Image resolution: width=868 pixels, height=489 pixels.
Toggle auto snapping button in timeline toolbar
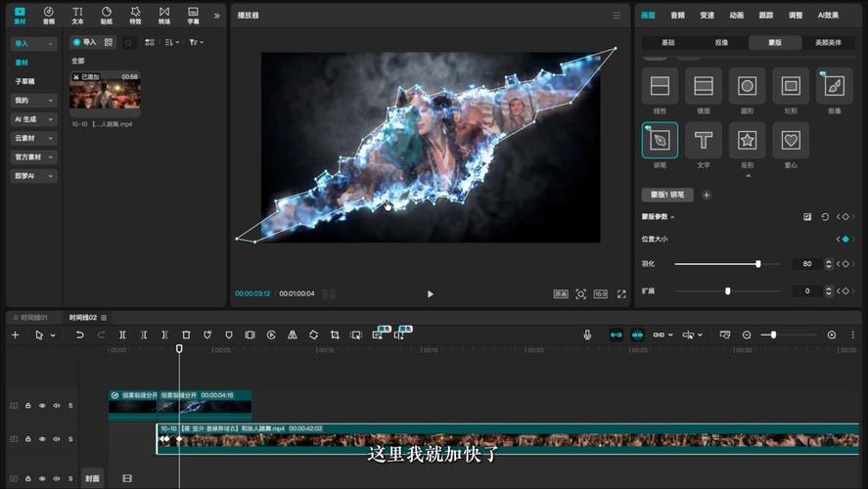click(637, 334)
